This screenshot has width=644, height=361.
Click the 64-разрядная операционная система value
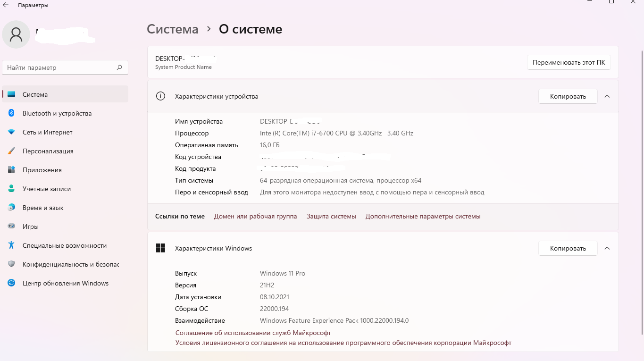pyautogui.click(x=341, y=181)
